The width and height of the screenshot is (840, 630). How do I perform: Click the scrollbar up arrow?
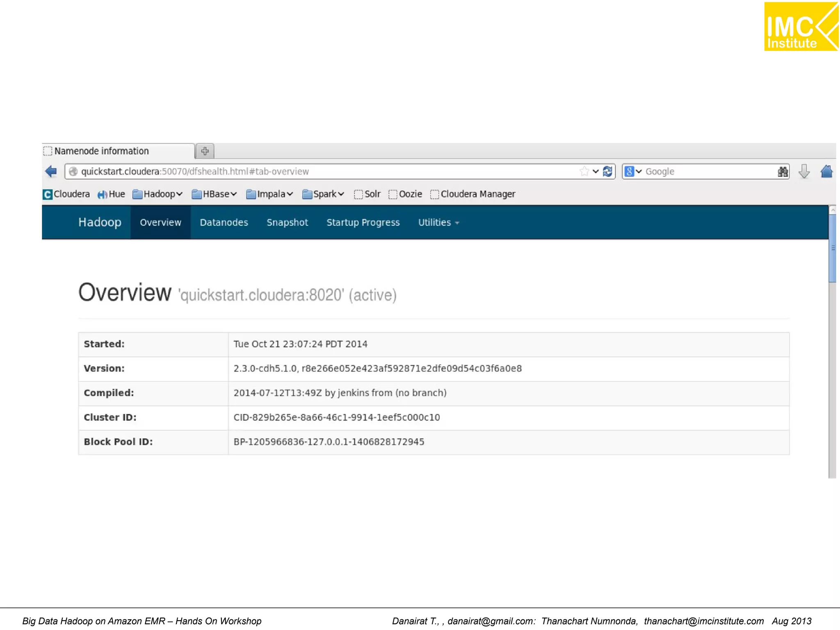(x=832, y=210)
